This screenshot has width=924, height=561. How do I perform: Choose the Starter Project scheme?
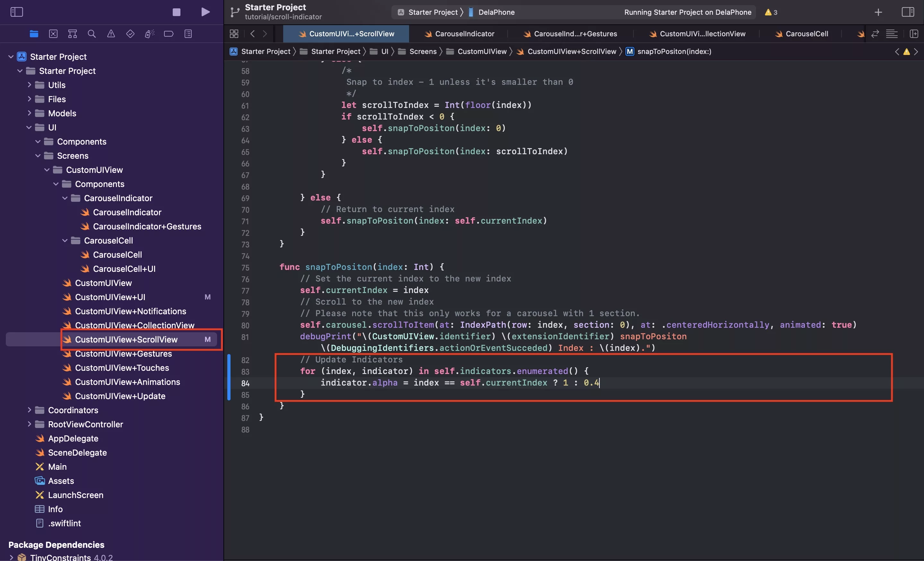[x=429, y=13]
